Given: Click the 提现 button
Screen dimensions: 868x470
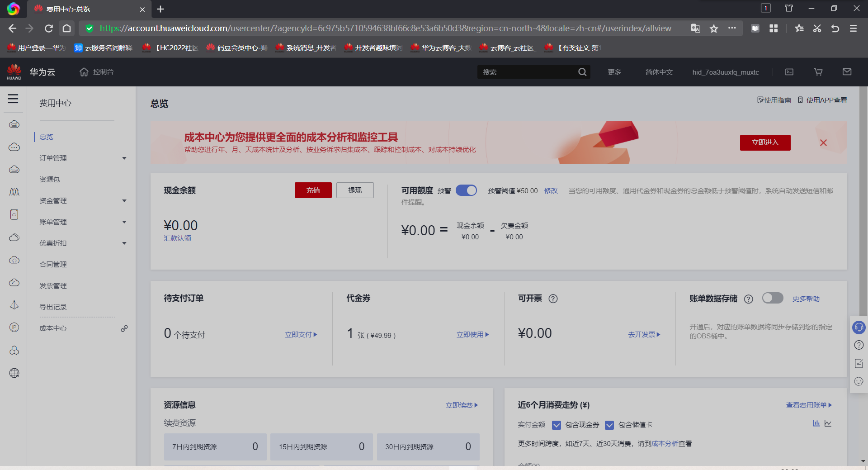Looking at the screenshot, I should click(355, 190).
